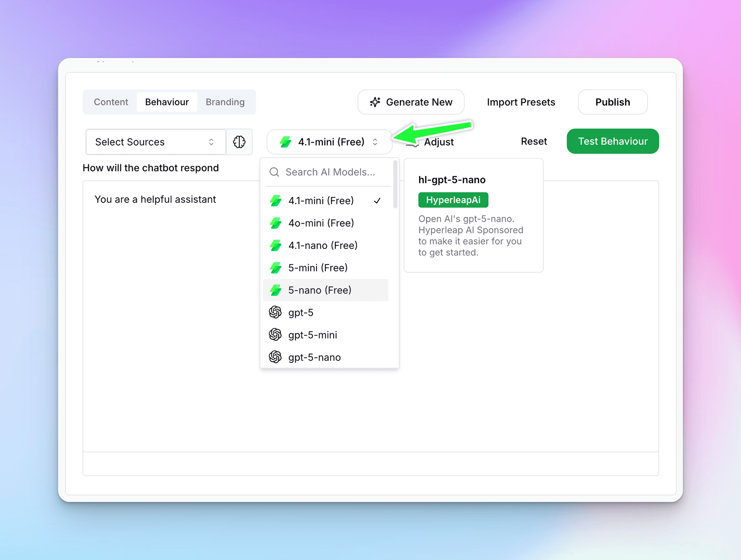Switch to the Content tab
This screenshot has height=560, width=741.
tap(111, 102)
